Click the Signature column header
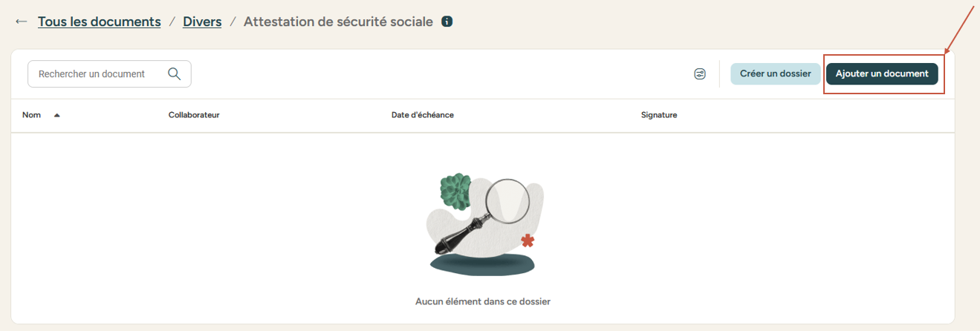980x331 pixels. pyautogui.click(x=659, y=115)
